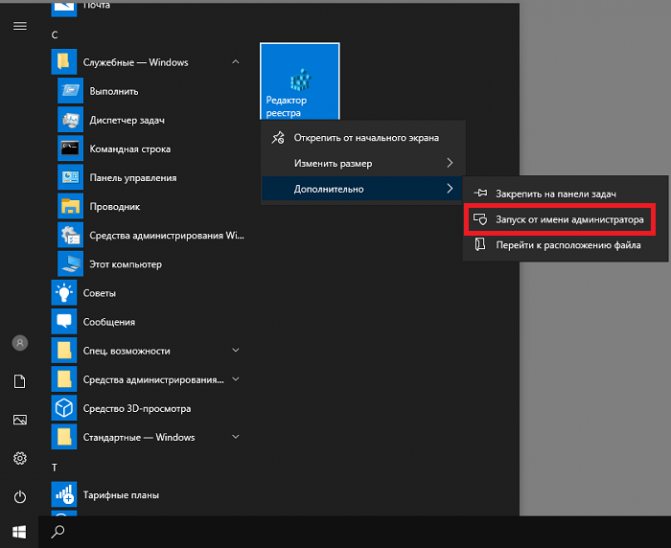
Task: Click the taskbar search magnifier icon
Action: [x=58, y=532]
